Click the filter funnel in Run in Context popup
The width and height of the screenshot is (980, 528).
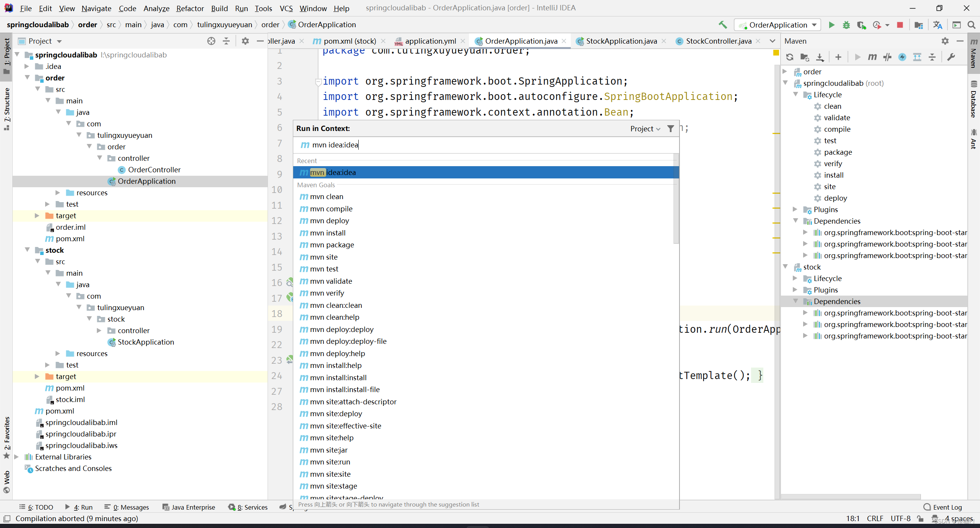coord(671,129)
